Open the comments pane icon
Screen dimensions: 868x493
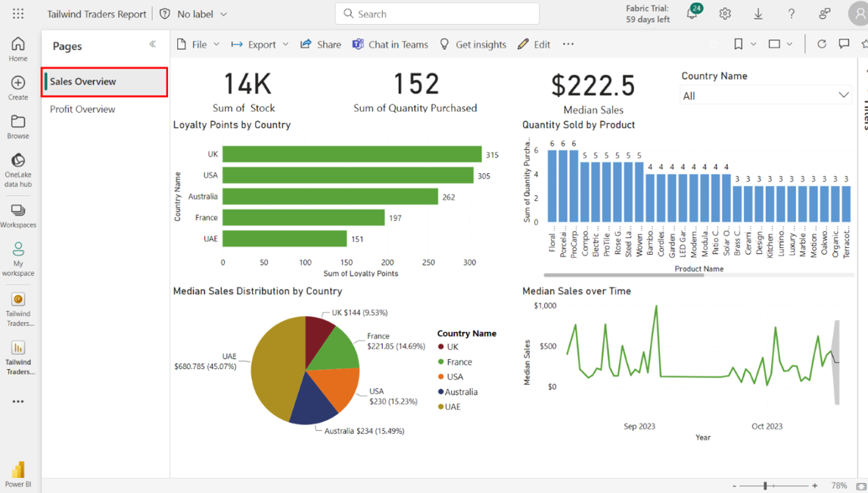[x=844, y=44]
